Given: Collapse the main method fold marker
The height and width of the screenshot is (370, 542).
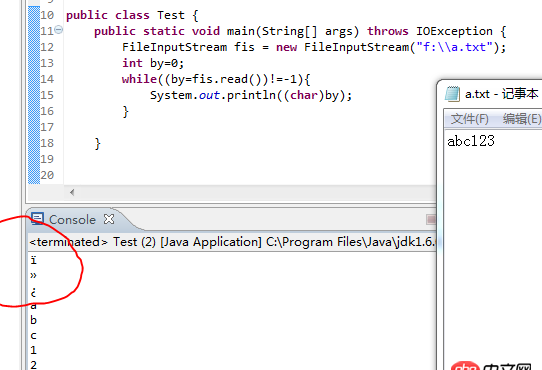Looking at the screenshot, I should (x=59, y=30).
